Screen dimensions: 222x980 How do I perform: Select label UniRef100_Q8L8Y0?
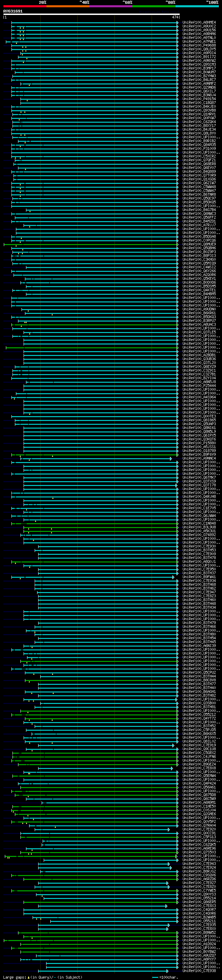point(199,133)
